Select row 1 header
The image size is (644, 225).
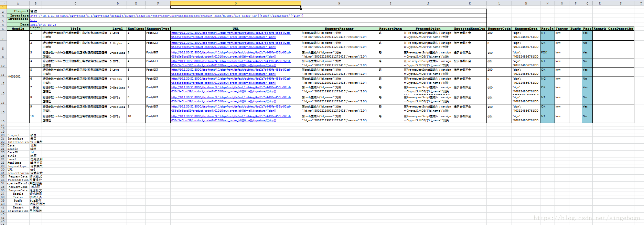point(3,7)
